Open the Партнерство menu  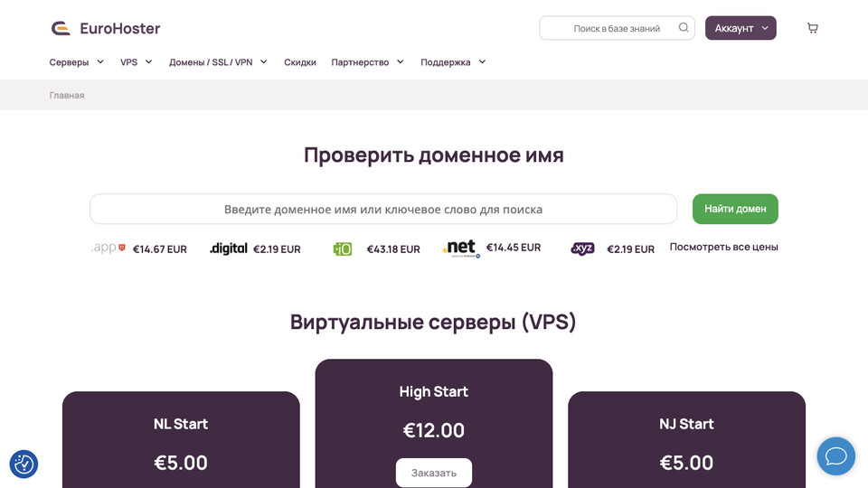pyautogui.click(x=361, y=62)
